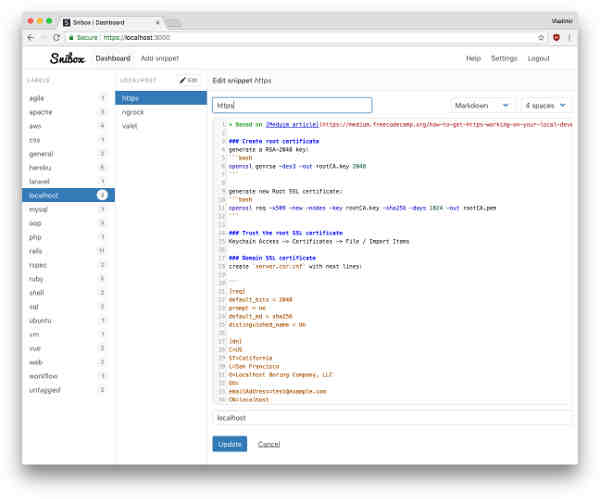Click the browser address bar URL
This screenshot has height=499, width=600.
coord(137,38)
